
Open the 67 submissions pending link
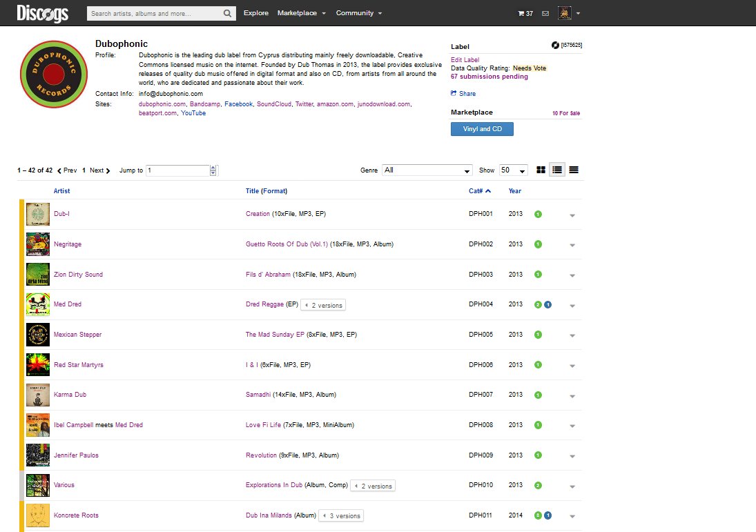490,76
